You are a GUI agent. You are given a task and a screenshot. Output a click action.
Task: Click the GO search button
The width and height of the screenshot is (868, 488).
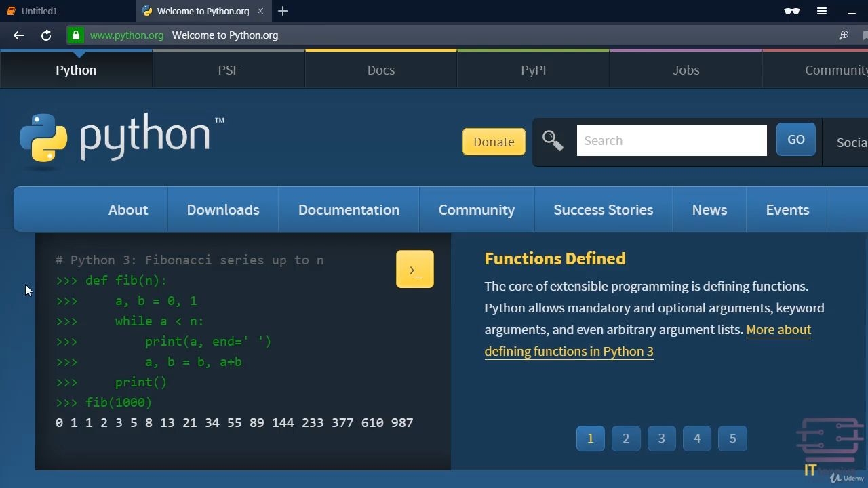pyautogui.click(x=796, y=140)
